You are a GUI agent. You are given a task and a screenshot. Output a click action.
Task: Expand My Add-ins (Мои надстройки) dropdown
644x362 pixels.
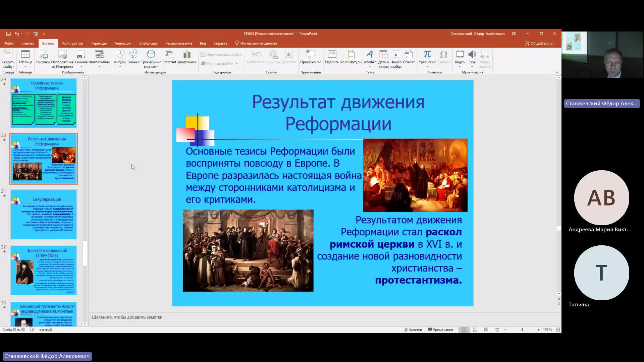point(236,63)
